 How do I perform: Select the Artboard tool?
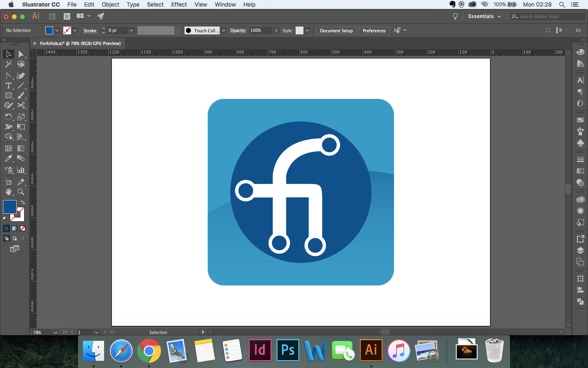tap(9, 182)
